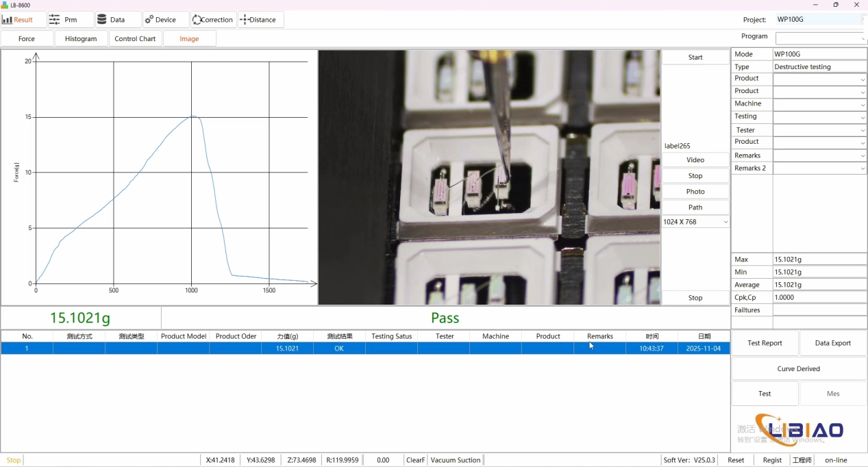Screen dimensions: 868x467
Task: Click the Reset button in status bar
Action: (736, 460)
